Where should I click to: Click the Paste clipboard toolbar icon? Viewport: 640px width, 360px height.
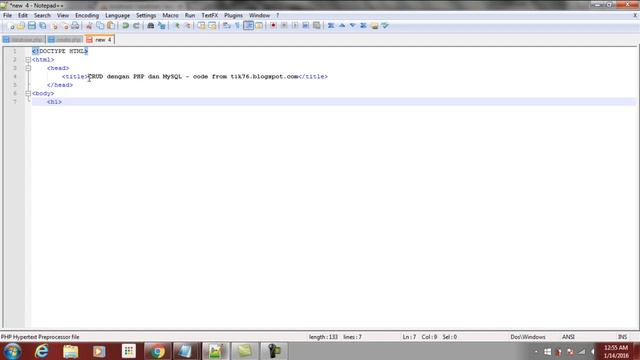tap(111, 26)
